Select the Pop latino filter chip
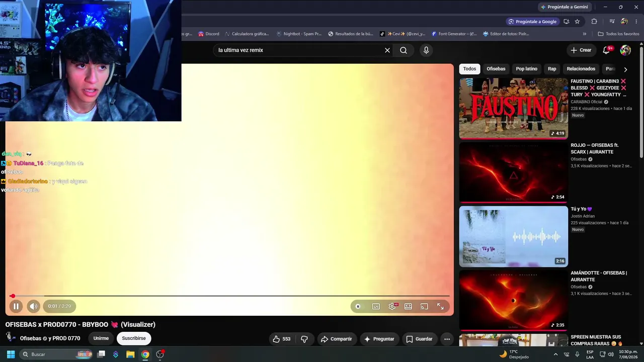 point(526,69)
